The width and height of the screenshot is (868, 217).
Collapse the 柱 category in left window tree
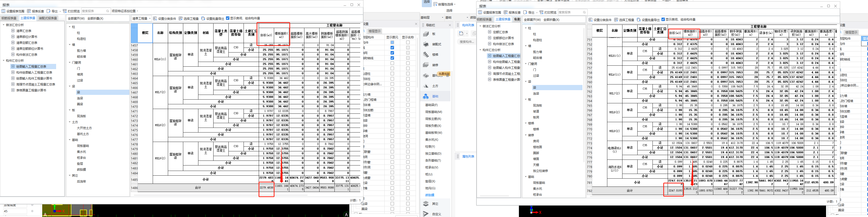tap(70, 27)
